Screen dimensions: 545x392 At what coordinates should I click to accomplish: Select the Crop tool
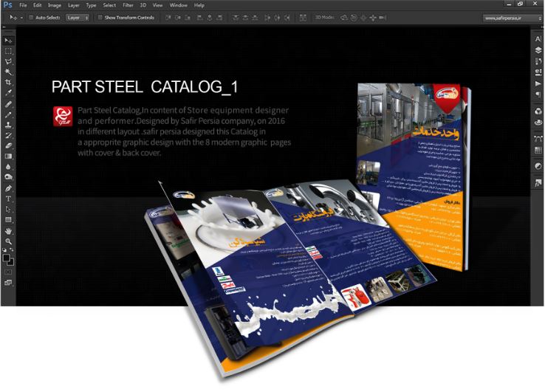[8, 83]
